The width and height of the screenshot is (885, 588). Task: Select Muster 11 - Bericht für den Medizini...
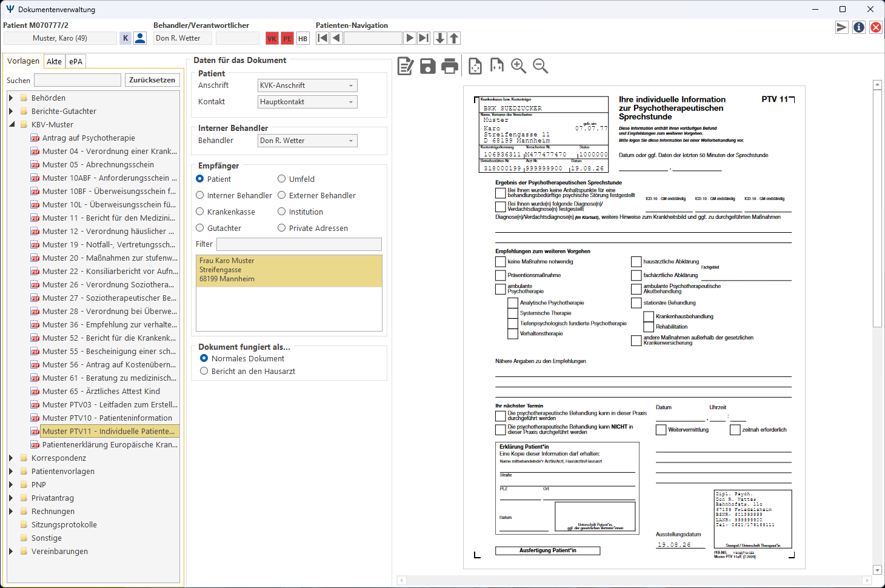[x=109, y=218]
